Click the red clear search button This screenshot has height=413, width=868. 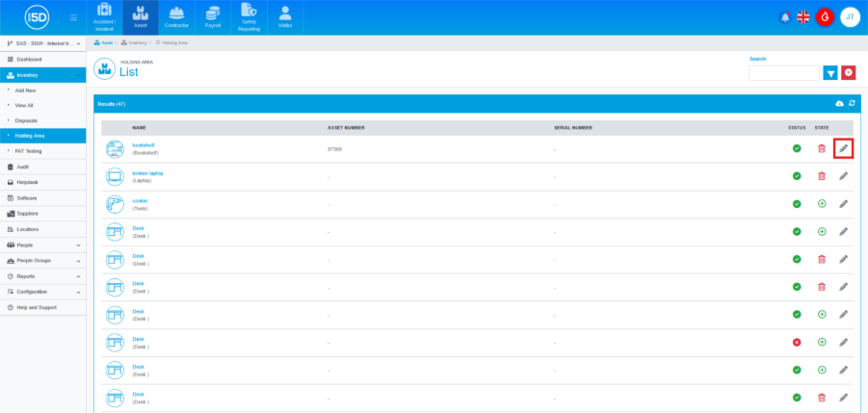[848, 72]
